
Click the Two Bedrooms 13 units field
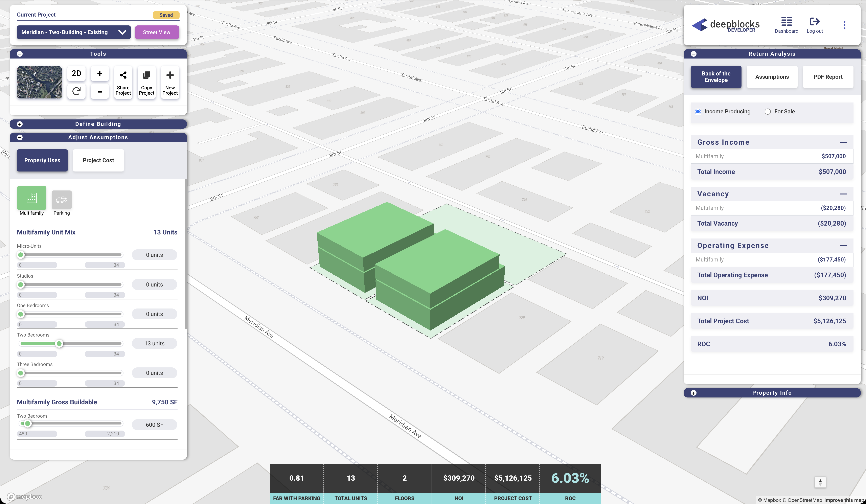(x=154, y=343)
